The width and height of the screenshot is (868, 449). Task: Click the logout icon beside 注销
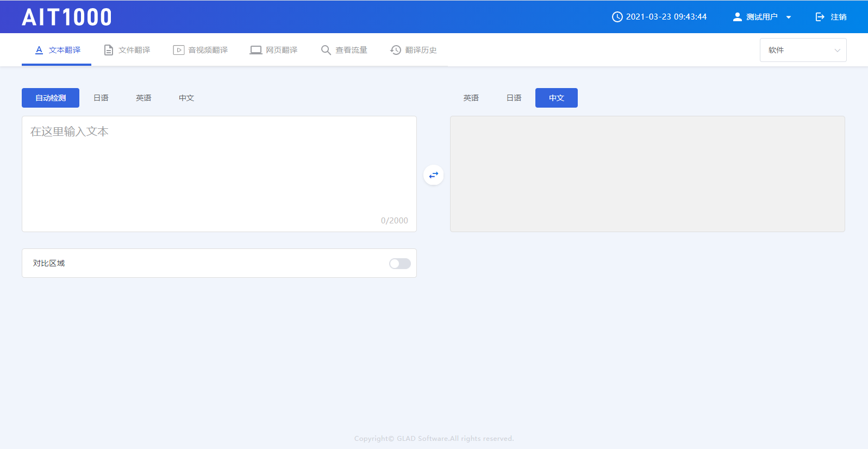click(x=820, y=17)
